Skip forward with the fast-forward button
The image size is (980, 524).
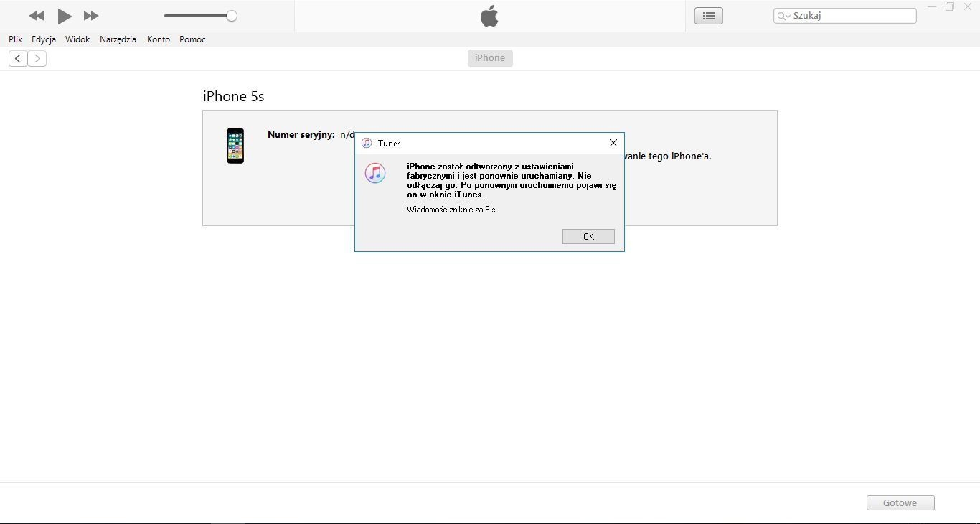pyautogui.click(x=91, y=16)
